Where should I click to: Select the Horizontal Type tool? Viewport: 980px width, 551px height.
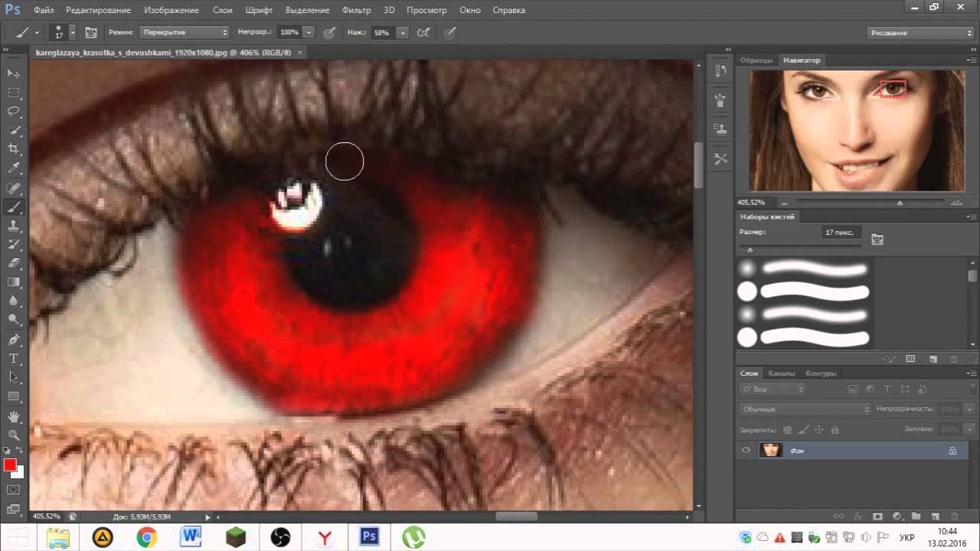click(x=14, y=358)
